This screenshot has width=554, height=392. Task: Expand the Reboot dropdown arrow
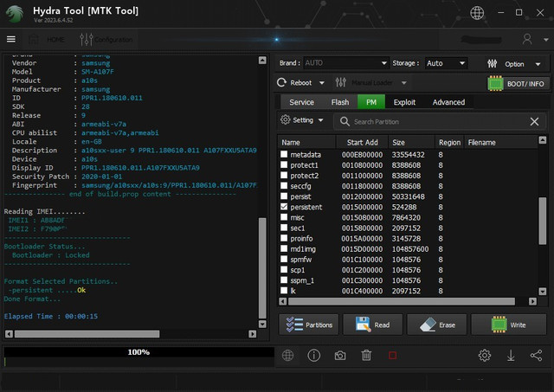tap(321, 83)
